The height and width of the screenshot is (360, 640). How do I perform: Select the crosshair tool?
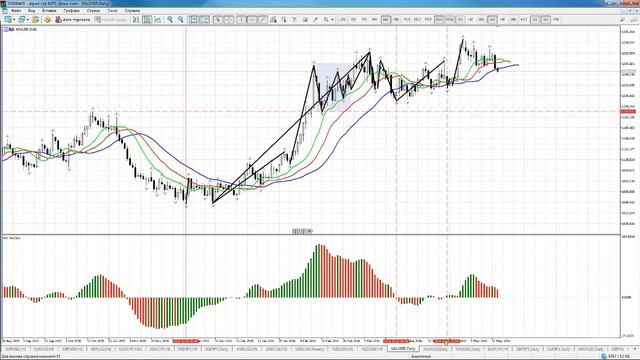(229, 20)
